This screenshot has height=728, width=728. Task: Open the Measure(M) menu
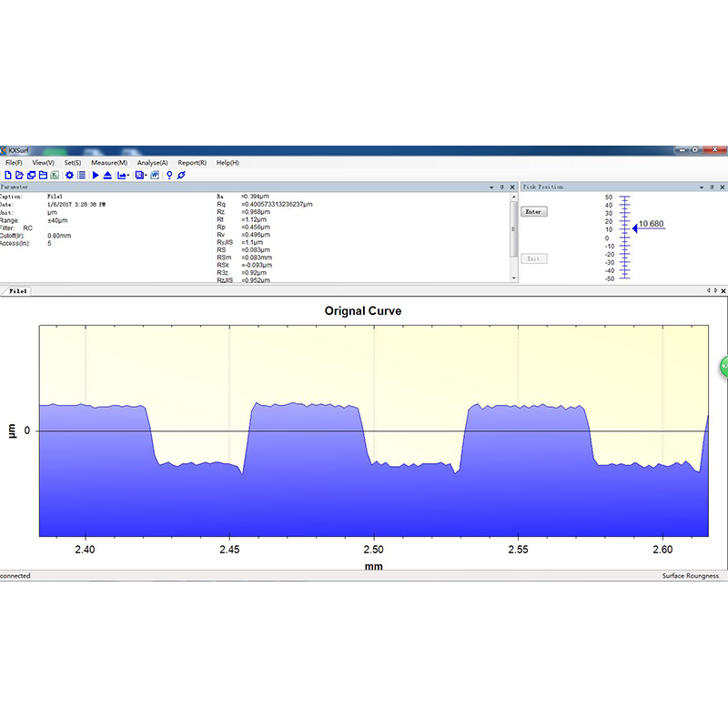[108, 162]
